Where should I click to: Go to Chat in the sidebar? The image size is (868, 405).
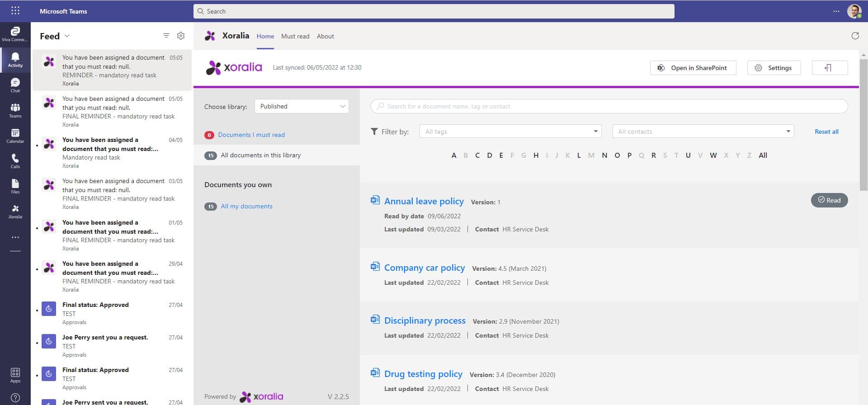(15, 85)
